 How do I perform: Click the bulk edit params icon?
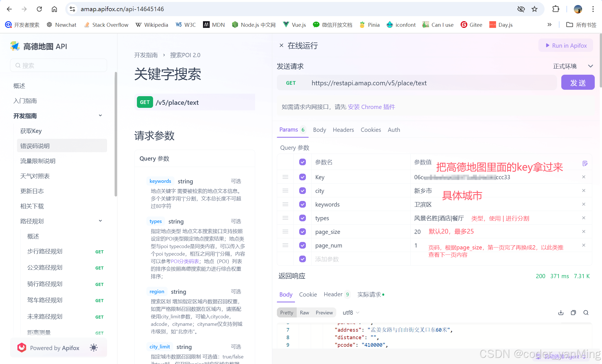(x=585, y=163)
